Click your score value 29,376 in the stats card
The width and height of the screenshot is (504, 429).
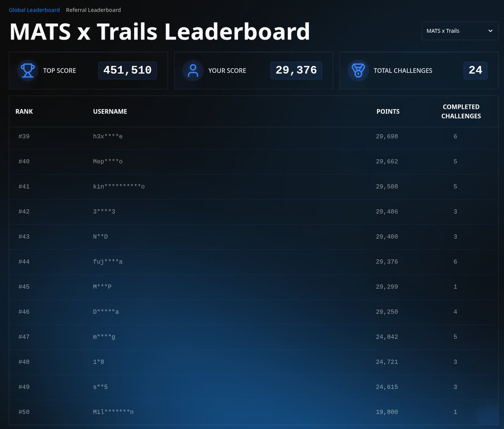pos(296,70)
